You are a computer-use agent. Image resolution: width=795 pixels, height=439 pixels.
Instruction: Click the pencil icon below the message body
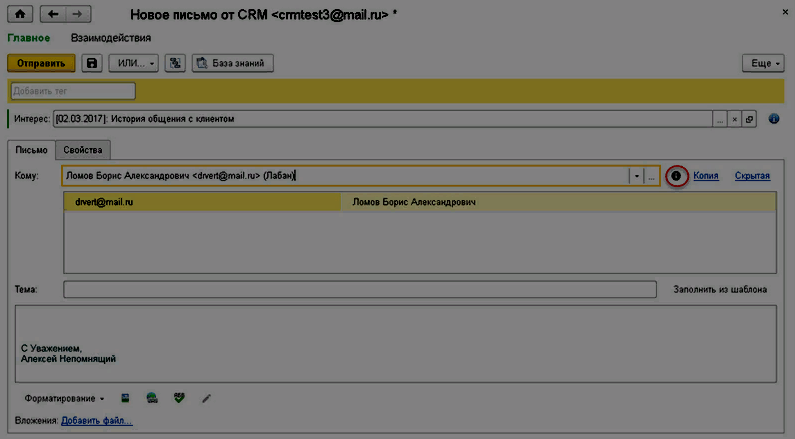[x=207, y=398]
